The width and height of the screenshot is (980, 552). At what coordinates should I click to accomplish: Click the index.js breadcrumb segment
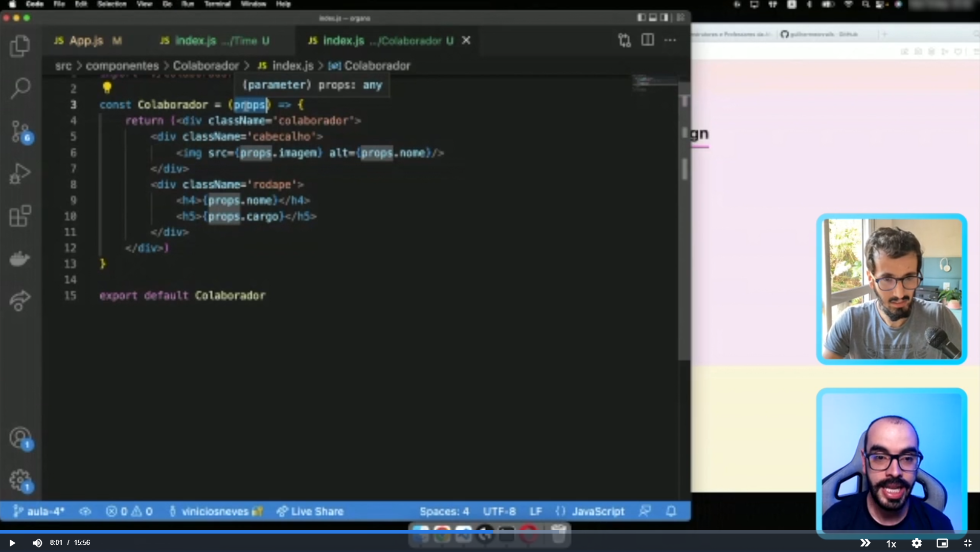click(285, 65)
